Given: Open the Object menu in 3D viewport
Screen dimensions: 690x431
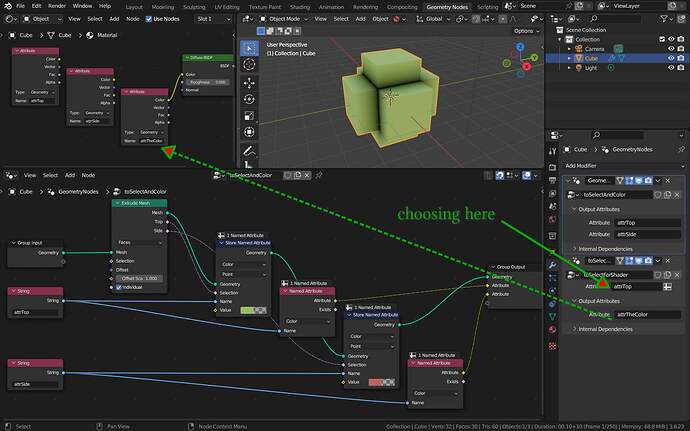Looking at the screenshot, I should (x=380, y=19).
